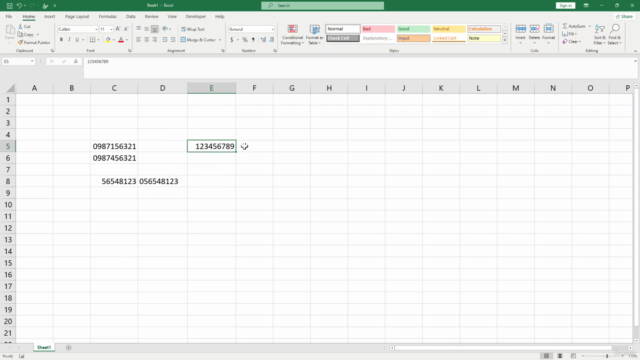
Task: Switch to the Formulas tab
Action: coord(107,16)
